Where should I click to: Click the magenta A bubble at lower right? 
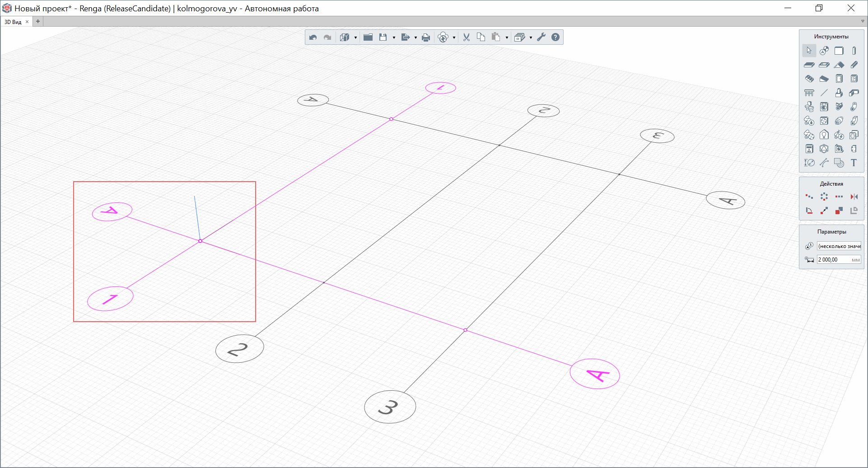(x=595, y=374)
